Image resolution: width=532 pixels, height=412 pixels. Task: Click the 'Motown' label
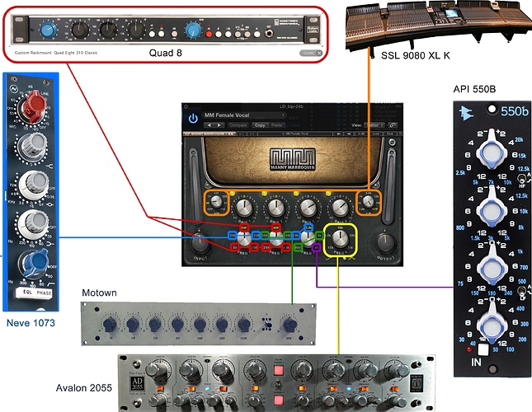99,293
